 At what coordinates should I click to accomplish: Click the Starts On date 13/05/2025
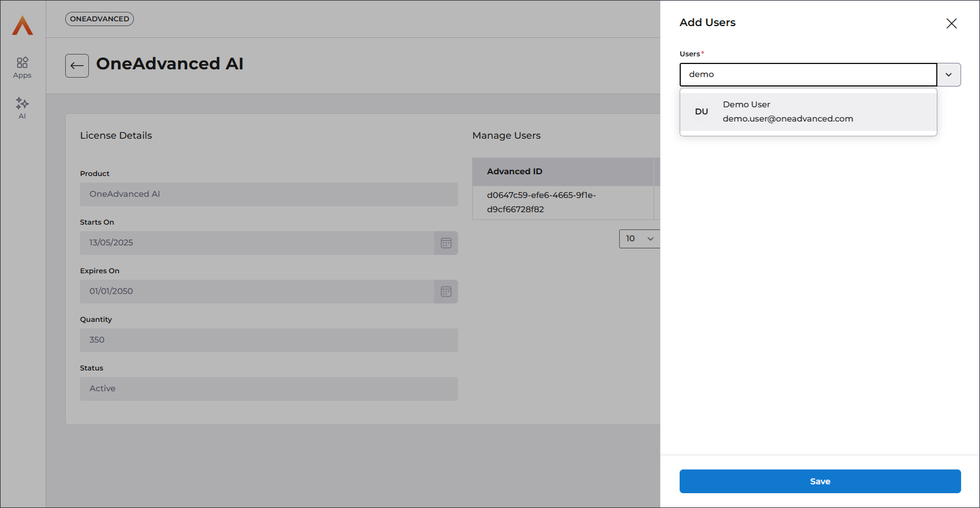257,243
